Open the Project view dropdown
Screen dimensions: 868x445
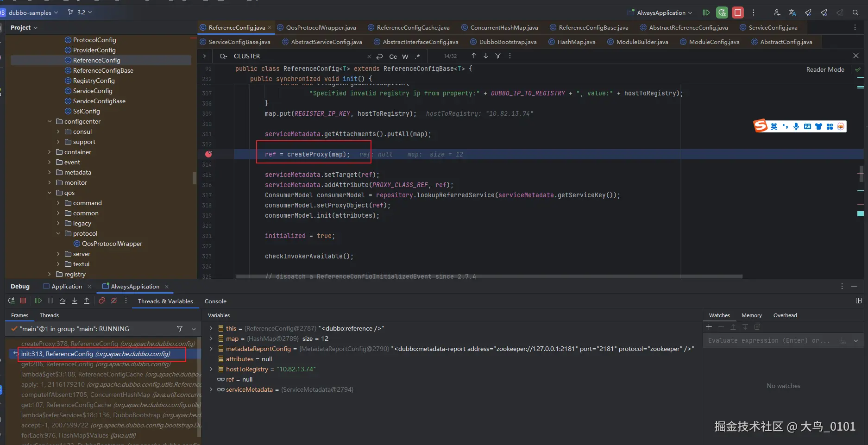point(24,28)
